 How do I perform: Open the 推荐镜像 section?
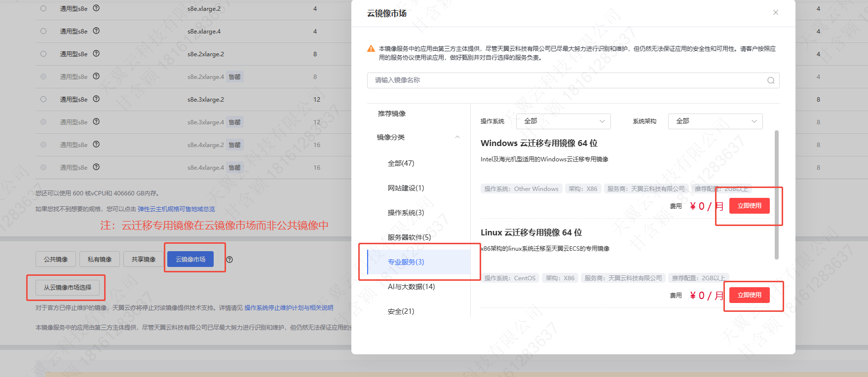(392, 113)
